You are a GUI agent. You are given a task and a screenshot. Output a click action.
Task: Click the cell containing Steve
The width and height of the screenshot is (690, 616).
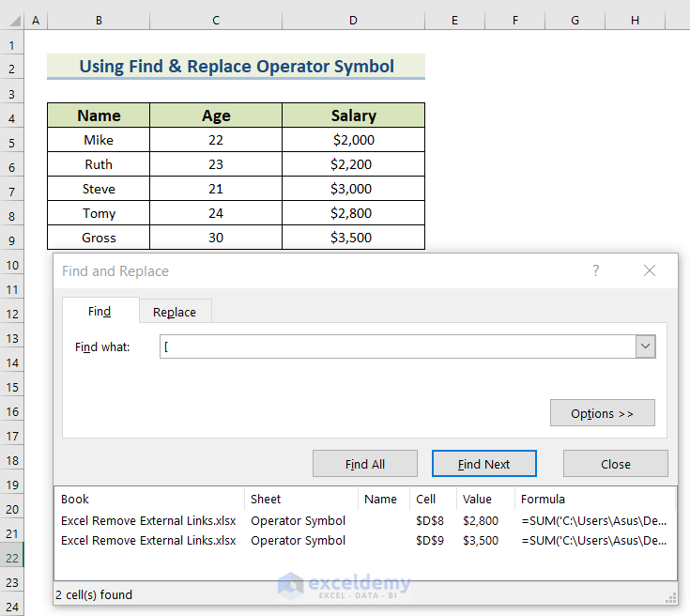coord(99,189)
